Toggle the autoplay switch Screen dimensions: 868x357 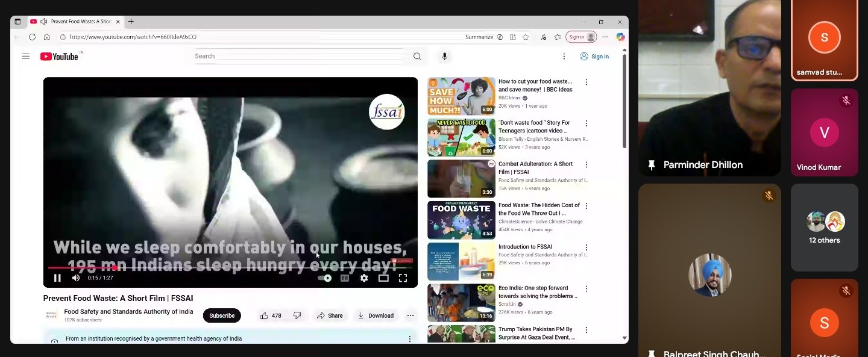pyautogui.click(x=325, y=278)
